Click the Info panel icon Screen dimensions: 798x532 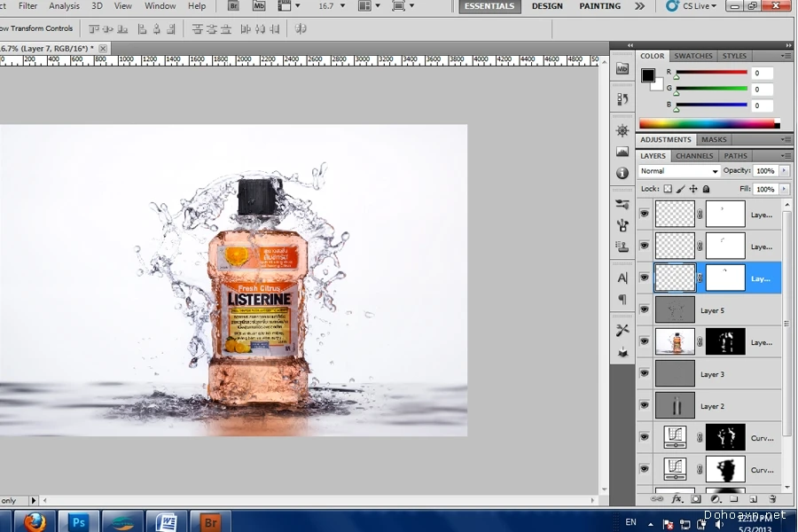click(x=622, y=173)
